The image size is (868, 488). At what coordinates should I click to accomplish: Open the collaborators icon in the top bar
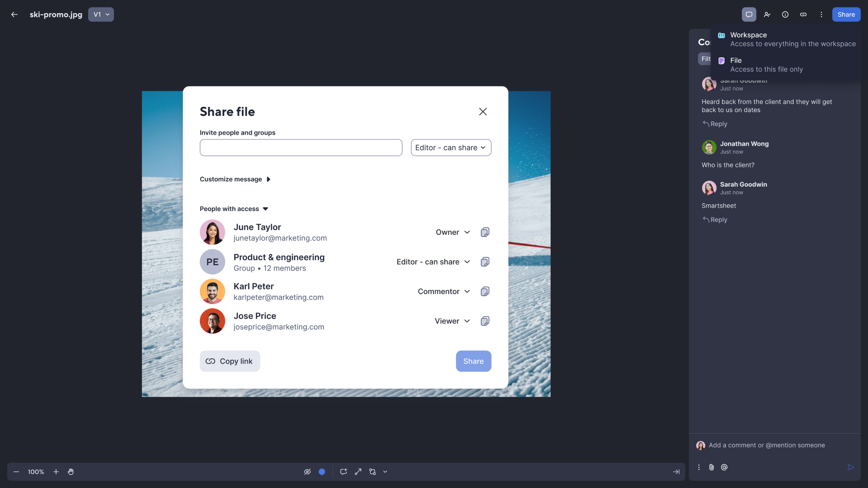(767, 15)
